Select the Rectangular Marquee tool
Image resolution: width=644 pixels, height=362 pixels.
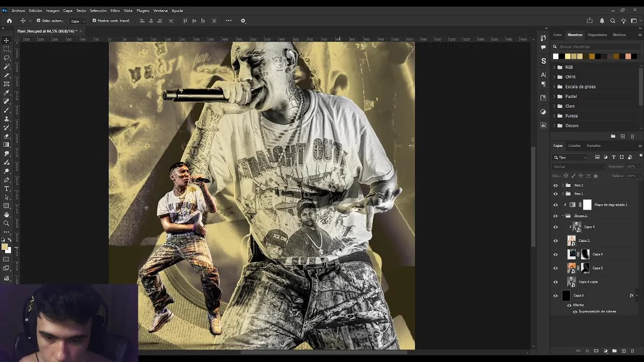7,49
